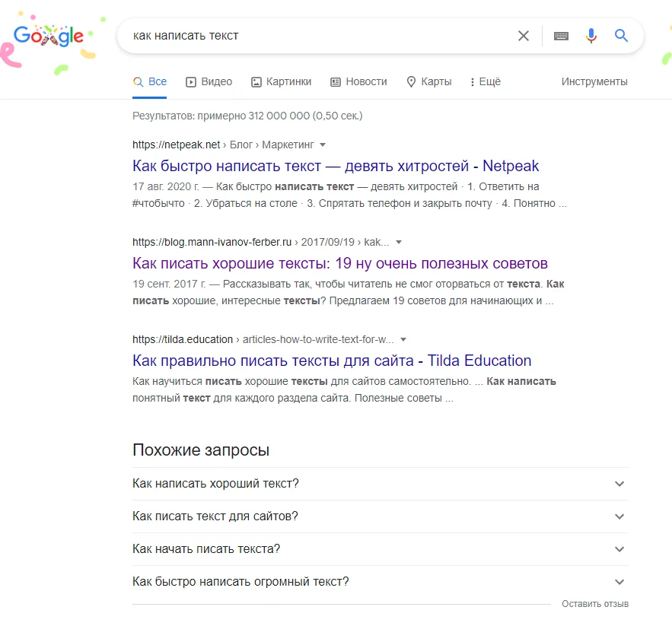Open the Новости search tab

pyautogui.click(x=358, y=82)
